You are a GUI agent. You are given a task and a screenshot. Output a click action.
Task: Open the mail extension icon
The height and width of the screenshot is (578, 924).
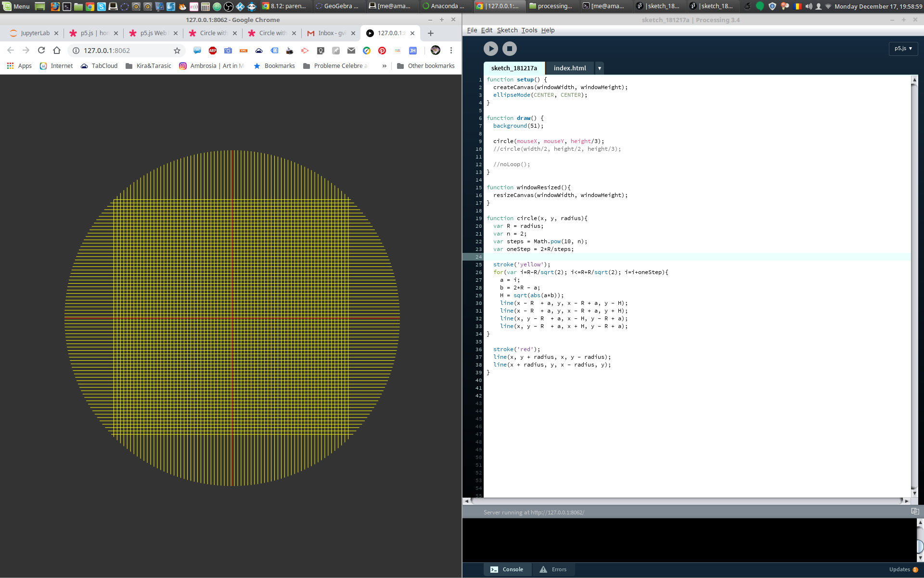351,51
